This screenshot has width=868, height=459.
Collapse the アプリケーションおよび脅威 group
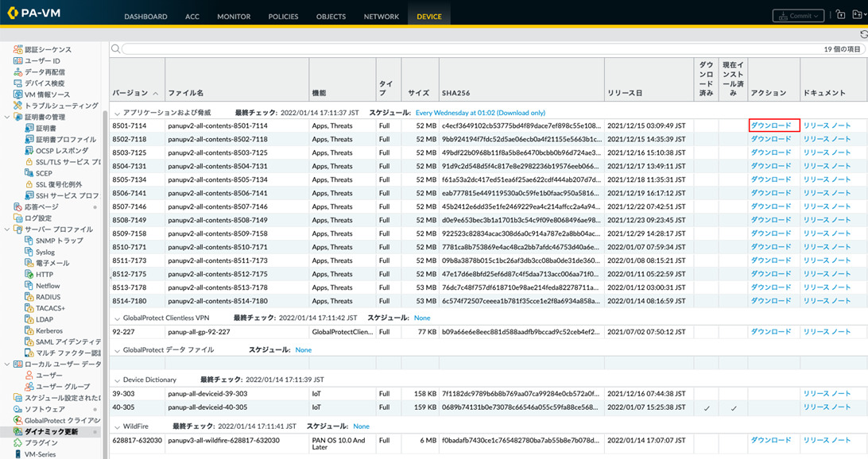click(x=117, y=113)
